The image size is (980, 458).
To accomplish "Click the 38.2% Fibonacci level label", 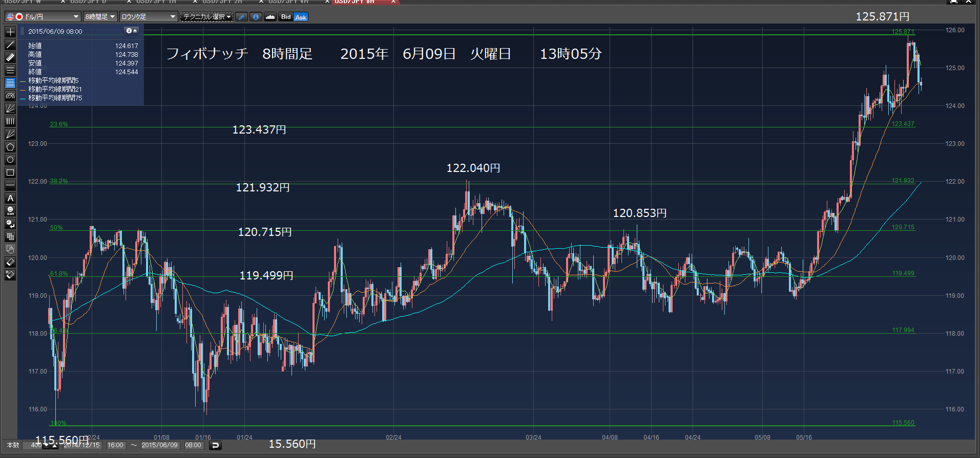I will [59, 181].
